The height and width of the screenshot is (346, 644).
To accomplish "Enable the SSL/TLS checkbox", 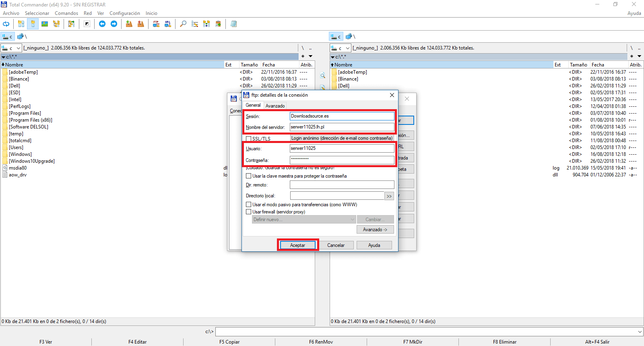I will coord(248,139).
